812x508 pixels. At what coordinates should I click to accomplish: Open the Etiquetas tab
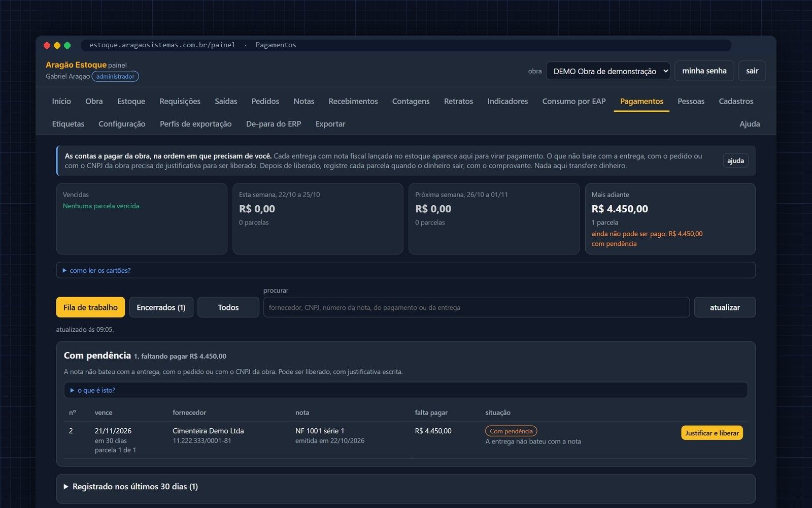point(68,124)
